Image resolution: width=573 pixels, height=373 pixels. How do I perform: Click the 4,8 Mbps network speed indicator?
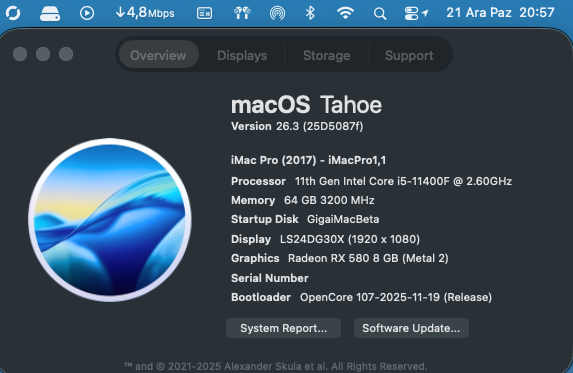145,13
